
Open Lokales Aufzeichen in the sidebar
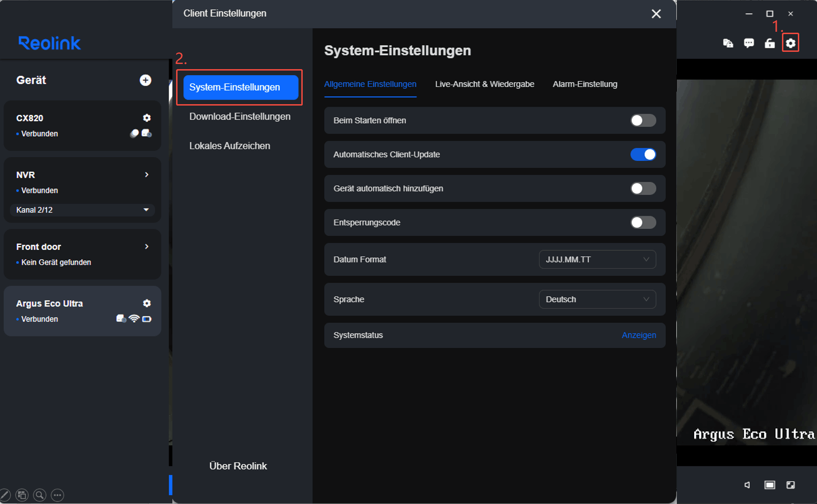click(x=229, y=146)
